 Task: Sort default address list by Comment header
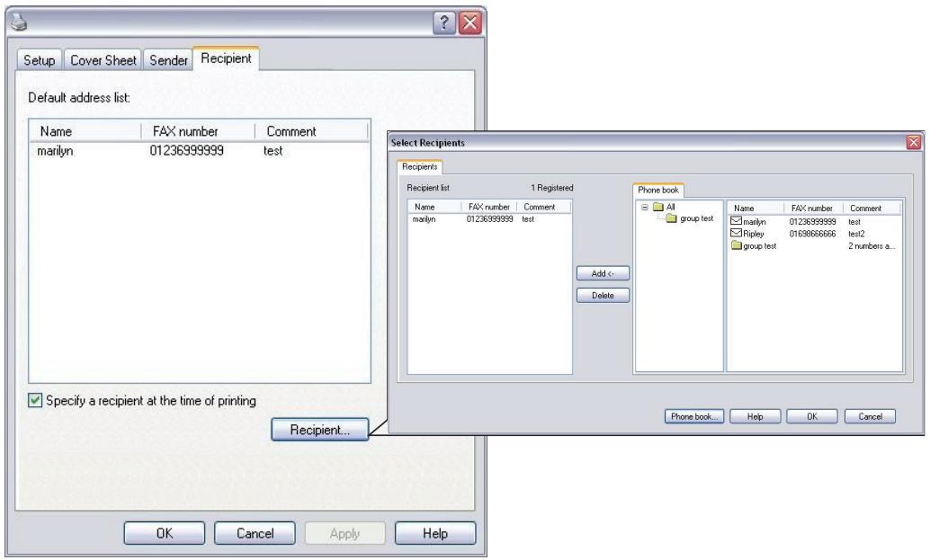pos(312,131)
